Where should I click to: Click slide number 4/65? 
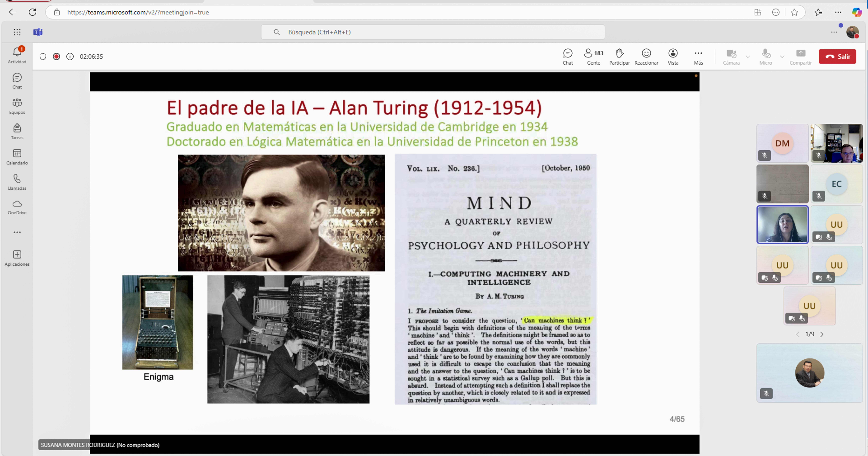click(x=677, y=419)
